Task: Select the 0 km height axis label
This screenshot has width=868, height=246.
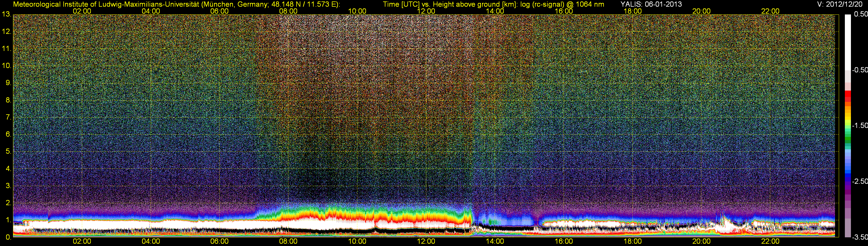Action: pos(8,237)
